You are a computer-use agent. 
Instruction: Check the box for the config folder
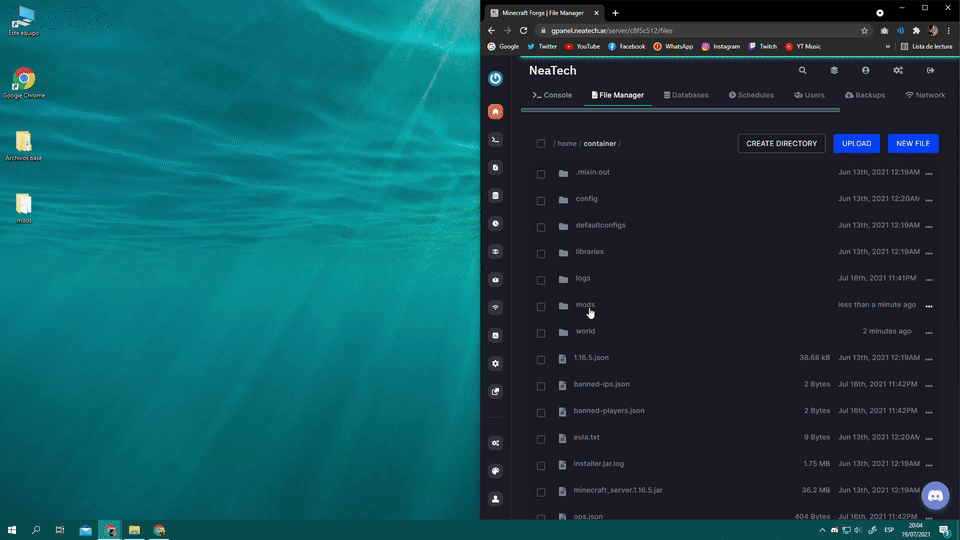541,201
